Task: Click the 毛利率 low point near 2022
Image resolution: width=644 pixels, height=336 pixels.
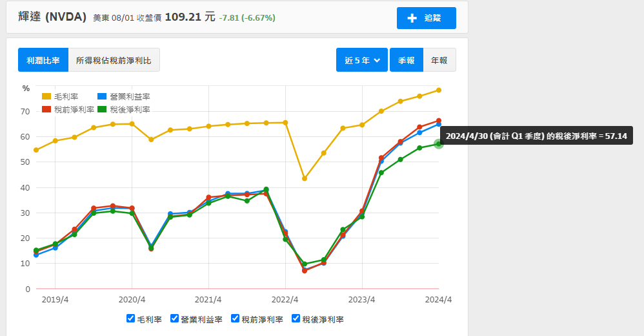Action: (305, 178)
